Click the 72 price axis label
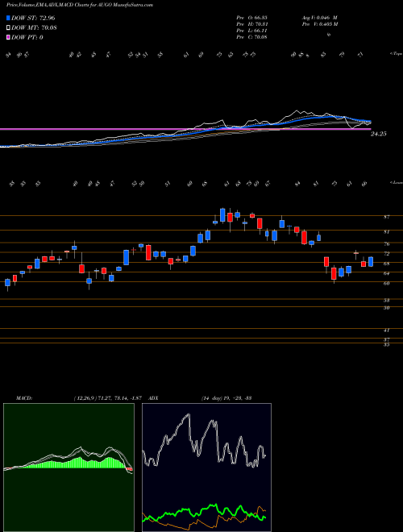403x532 pixels. point(386,254)
